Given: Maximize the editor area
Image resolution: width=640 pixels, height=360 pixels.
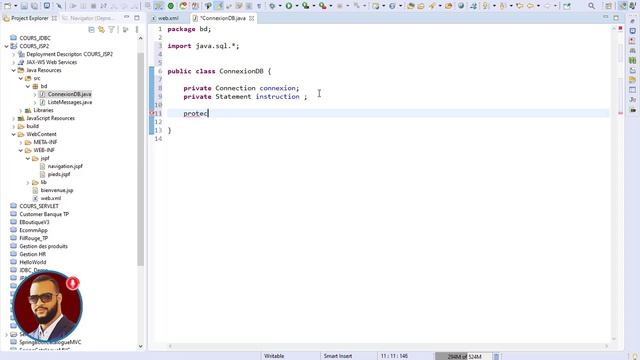Looking at the screenshot, I should click(616, 18).
